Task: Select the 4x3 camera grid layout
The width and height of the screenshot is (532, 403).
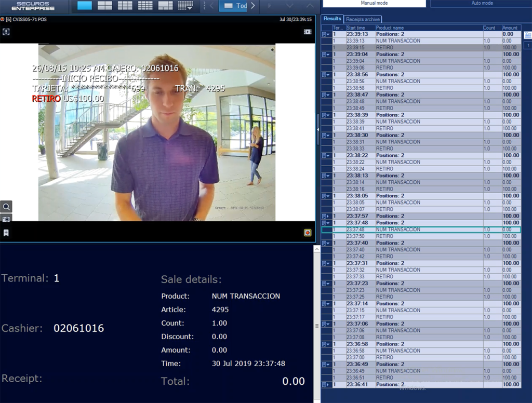Action: (x=145, y=5)
